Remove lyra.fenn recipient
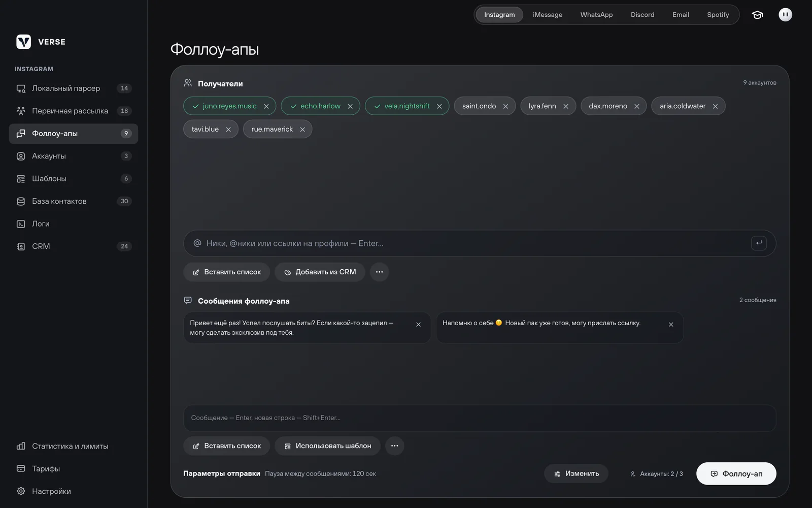 [x=566, y=106]
